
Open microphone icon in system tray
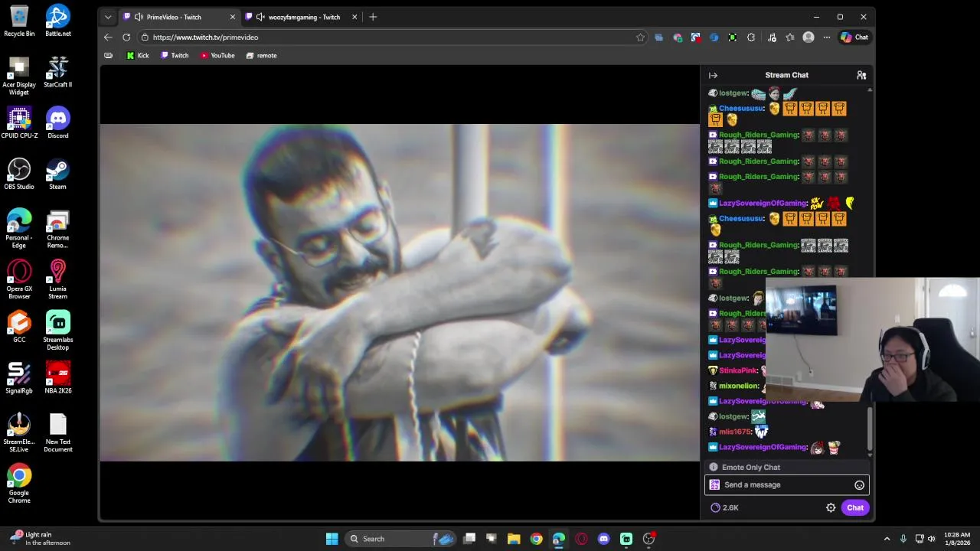(x=903, y=539)
